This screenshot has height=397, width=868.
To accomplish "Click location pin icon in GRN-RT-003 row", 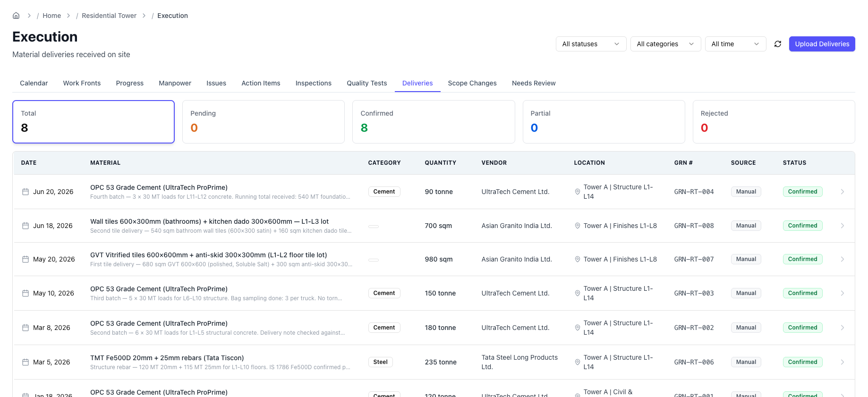I will click(577, 293).
